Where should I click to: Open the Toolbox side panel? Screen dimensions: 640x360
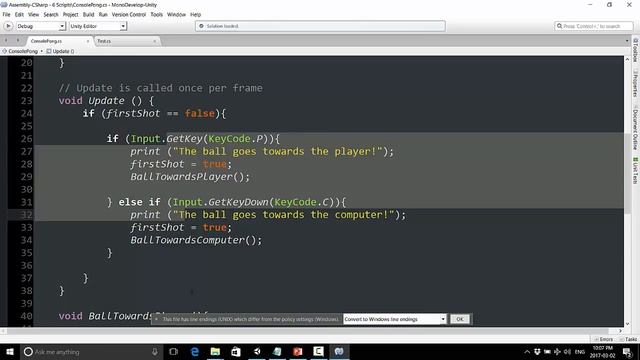coord(636,50)
